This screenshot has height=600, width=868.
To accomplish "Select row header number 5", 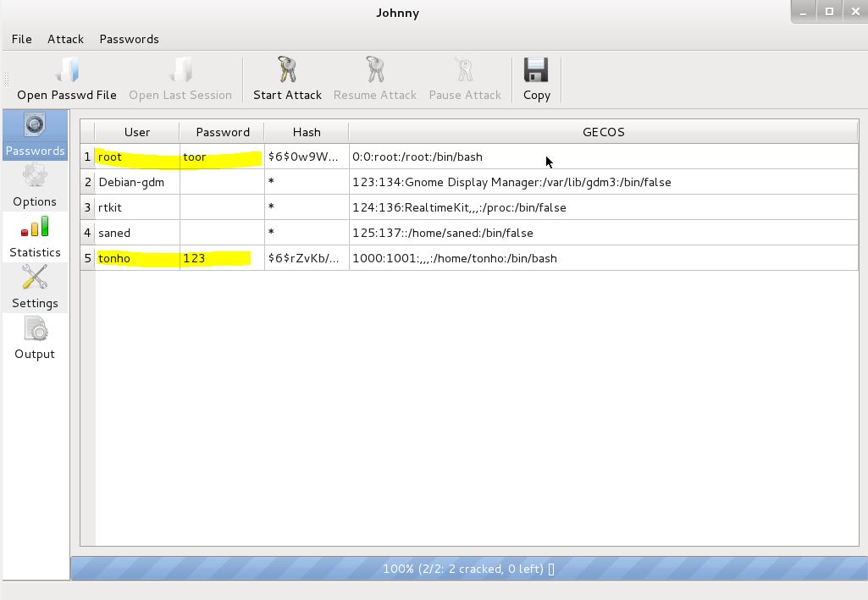I will (87, 258).
